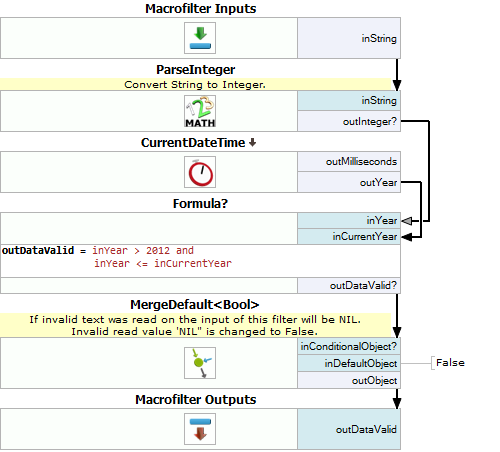Click the inCurrentYear connection arrowhead
This screenshot has width=500, height=452.
[407, 237]
